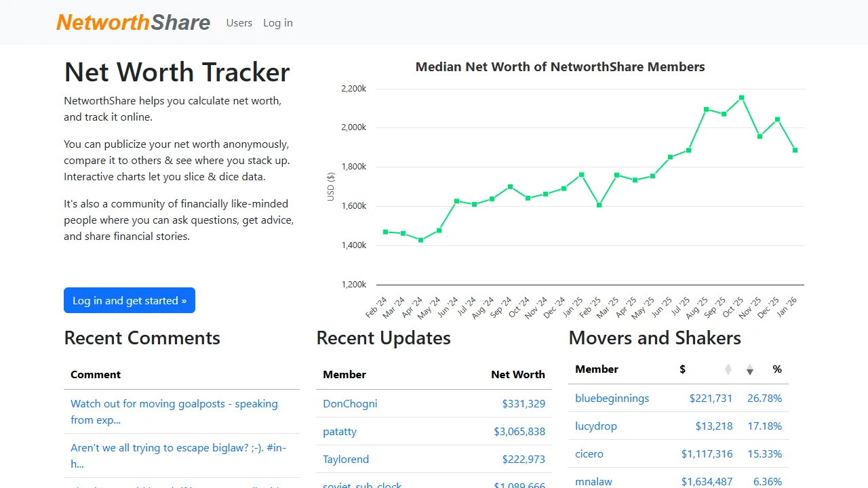Open comment about moving goalposts
Viewport: 868px width, 488px height.
174,411
